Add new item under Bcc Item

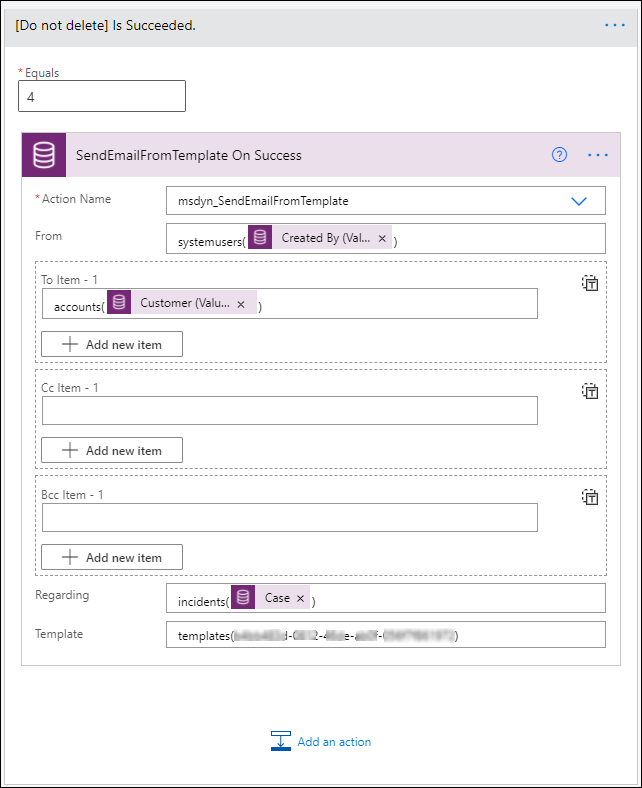click(112, 557)
